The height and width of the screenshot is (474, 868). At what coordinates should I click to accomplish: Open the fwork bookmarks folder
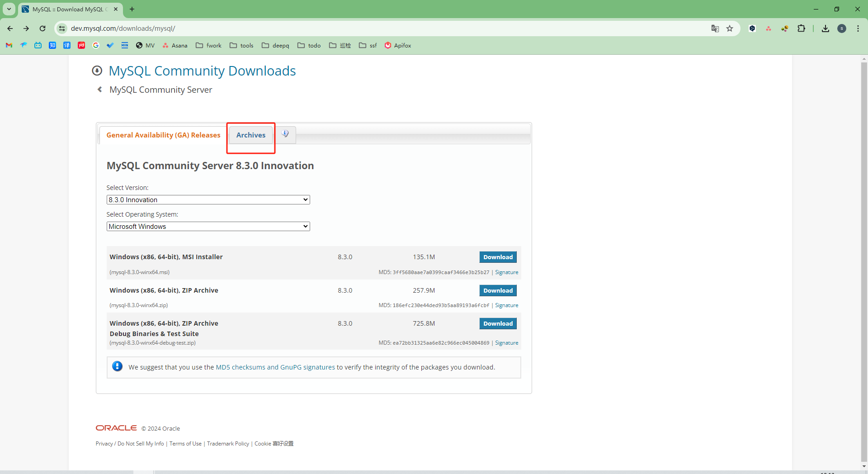208,45
